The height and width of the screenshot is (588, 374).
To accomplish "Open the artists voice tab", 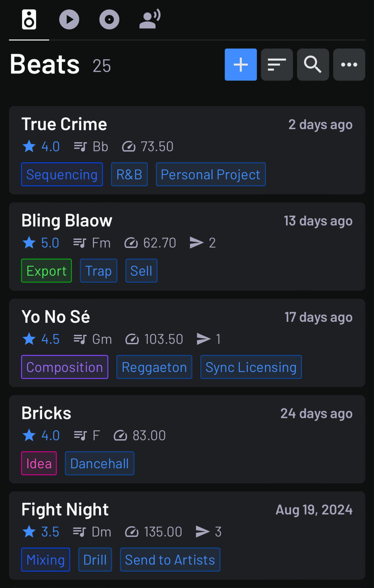I will coord(150,20).
